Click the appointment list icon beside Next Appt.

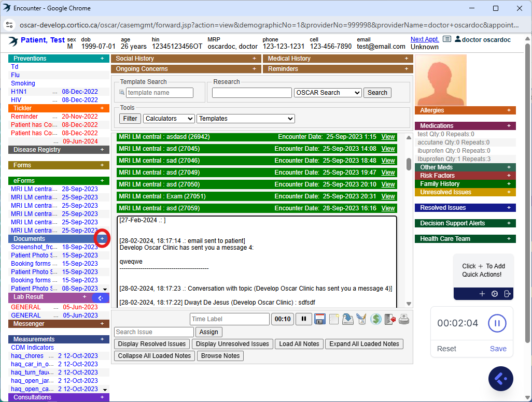[447, 39]
